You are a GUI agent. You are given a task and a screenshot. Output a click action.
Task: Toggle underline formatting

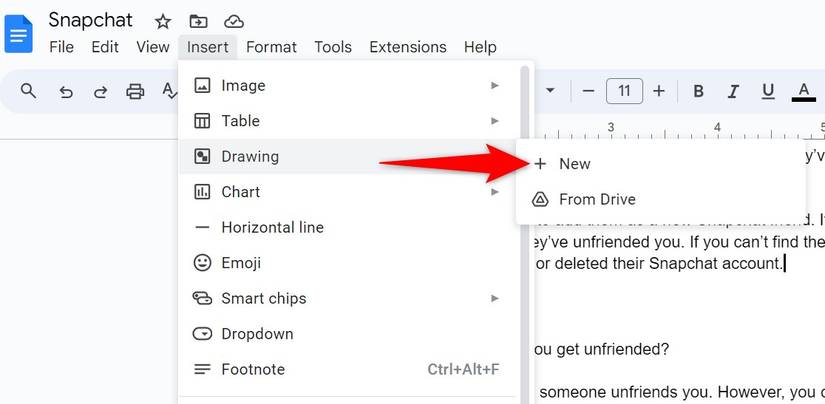pyautogui.click(x=768, y=91)
